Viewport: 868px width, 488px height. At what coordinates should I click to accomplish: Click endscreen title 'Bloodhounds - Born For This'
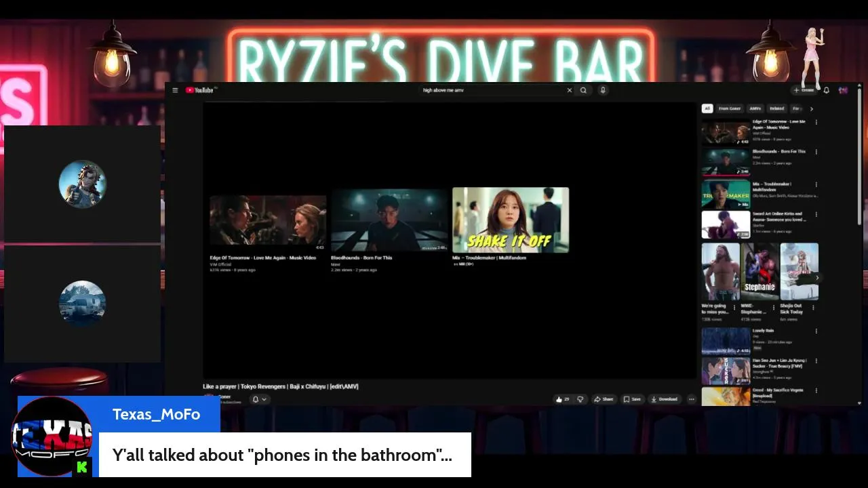coord(361,258)
